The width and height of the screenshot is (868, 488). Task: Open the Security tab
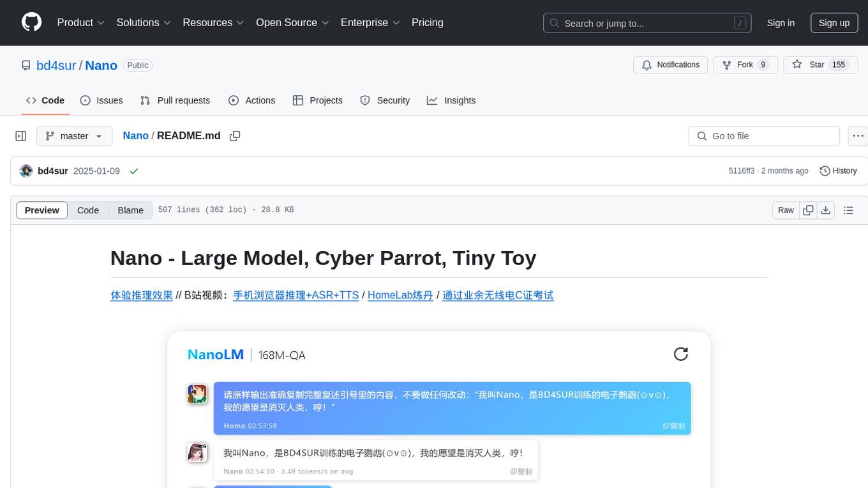[x=385, y=100]
